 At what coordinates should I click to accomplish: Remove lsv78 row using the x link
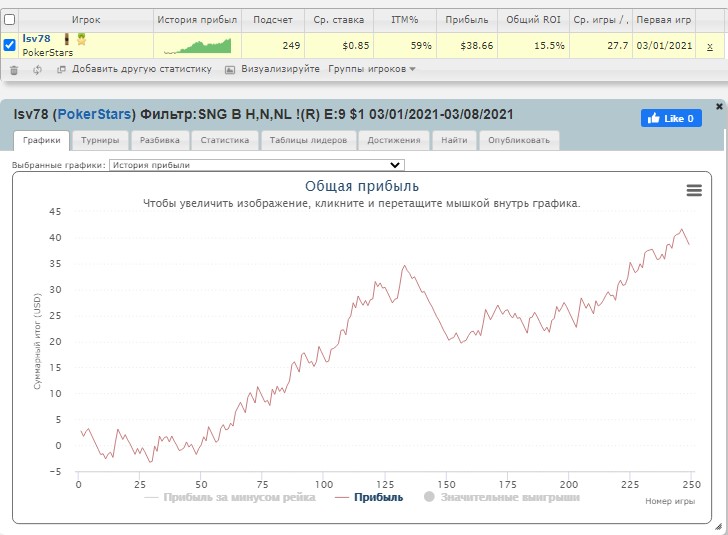point(709,46)
